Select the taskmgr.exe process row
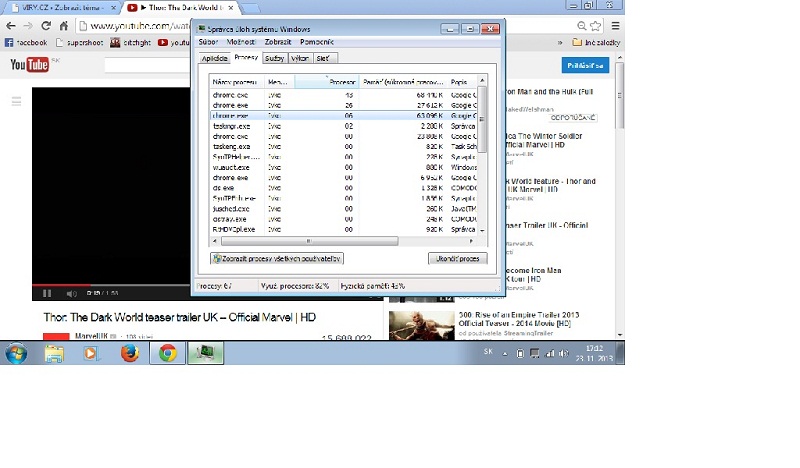 pyautogui.click(x=343, y=126)
